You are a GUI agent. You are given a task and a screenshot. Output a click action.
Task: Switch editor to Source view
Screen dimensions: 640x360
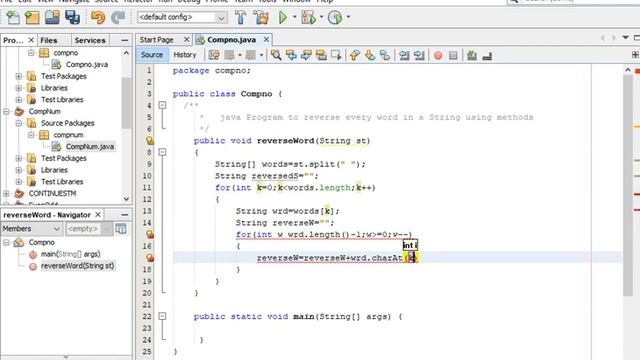coord(152,55)
